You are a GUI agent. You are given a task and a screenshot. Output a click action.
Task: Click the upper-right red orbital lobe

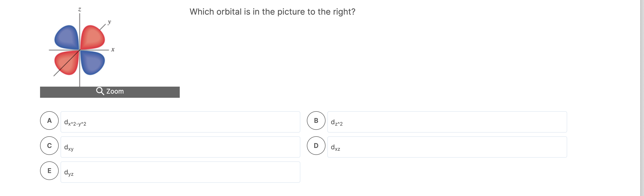point(92,37)
